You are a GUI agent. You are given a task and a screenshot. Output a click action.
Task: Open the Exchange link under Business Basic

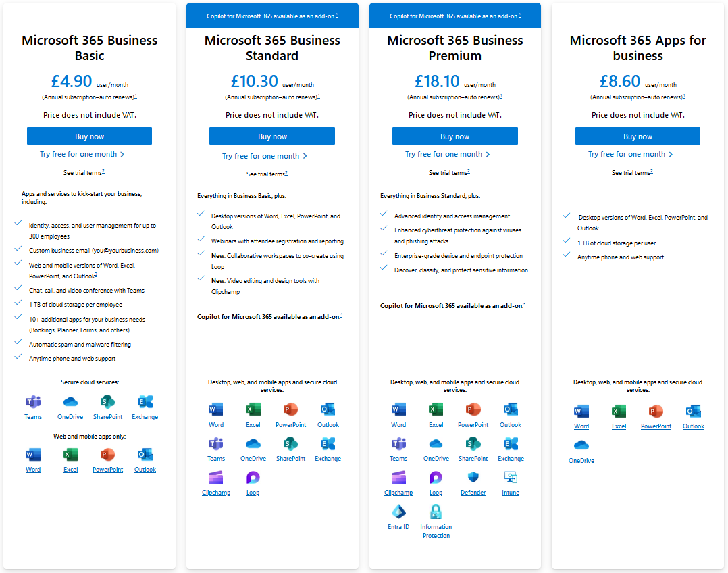point(145,417)
